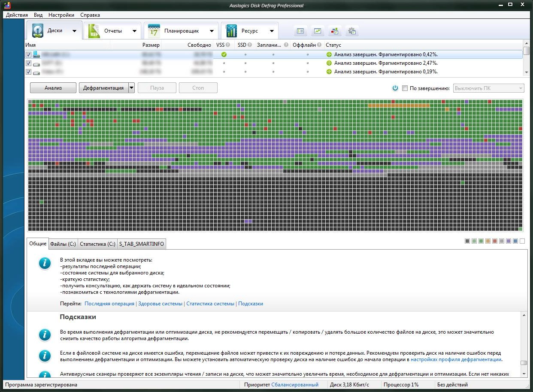Click the white legend swatch
The width and height of the screenshot is (533, 392).
[x=522, y=241]
